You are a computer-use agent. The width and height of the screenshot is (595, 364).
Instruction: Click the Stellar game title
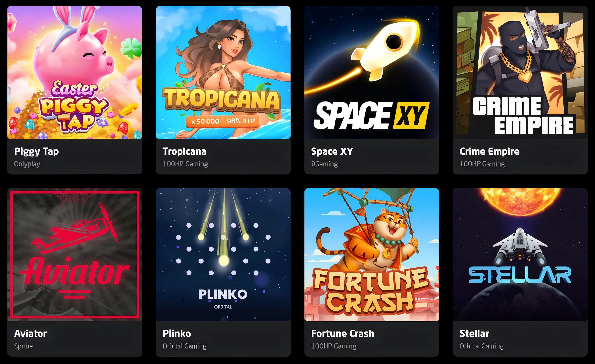click(x=474, y=333)
